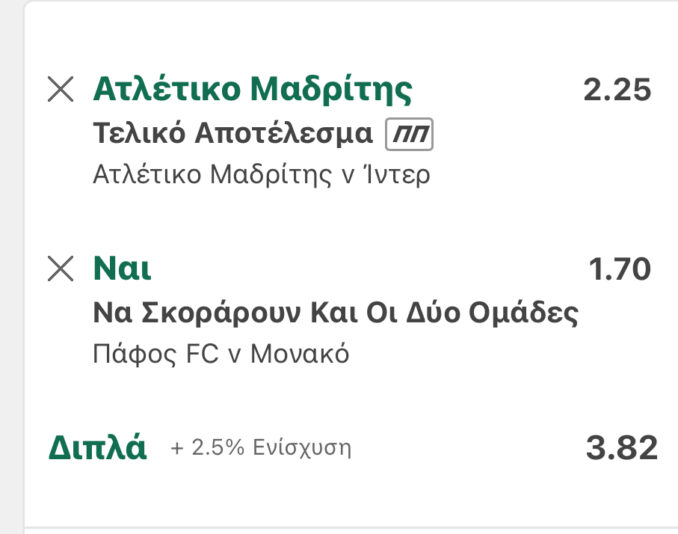Click the 3.82 combined odds
Screen dimensions: 678x534
pyautogui.click(x=621, y=448)
